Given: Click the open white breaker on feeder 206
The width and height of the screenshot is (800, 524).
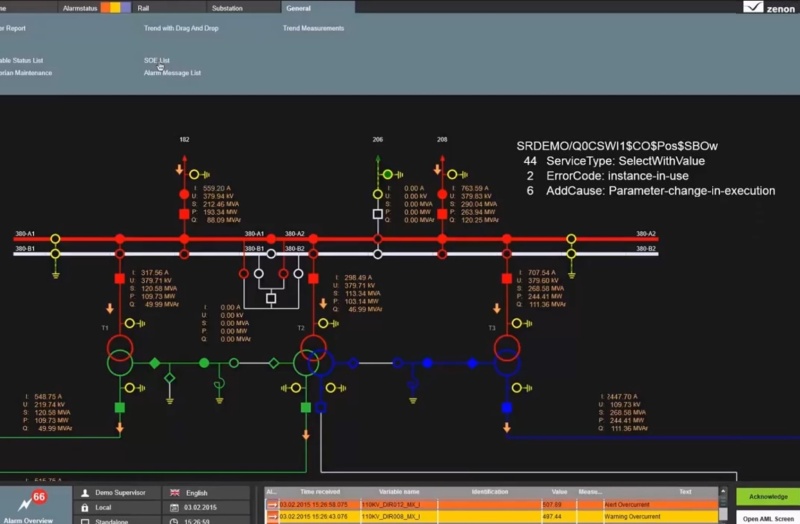Looking at the screenshot, I should 377,214.
